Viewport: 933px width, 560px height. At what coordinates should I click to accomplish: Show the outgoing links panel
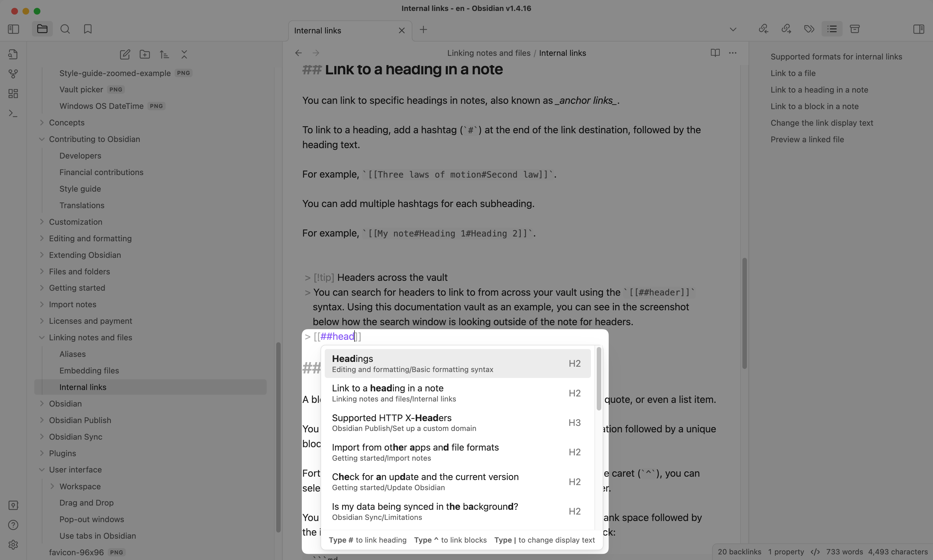click(x=786, y=29)
